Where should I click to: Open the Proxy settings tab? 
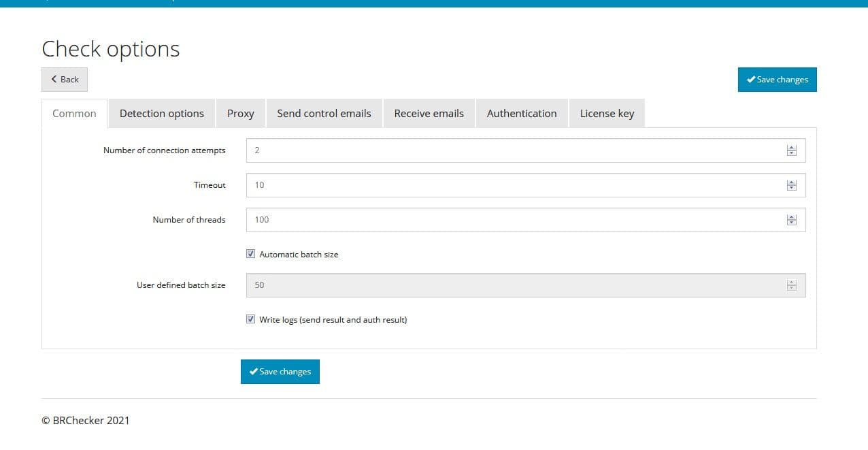240,113
